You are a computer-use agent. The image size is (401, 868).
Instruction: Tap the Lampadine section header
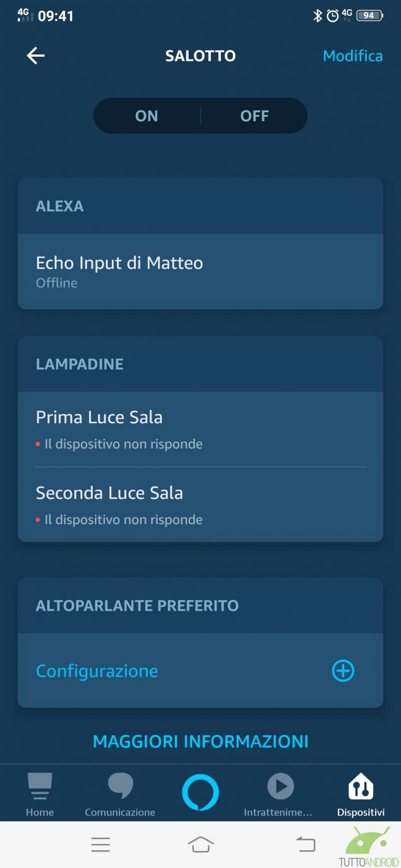[x=80, y=364]
